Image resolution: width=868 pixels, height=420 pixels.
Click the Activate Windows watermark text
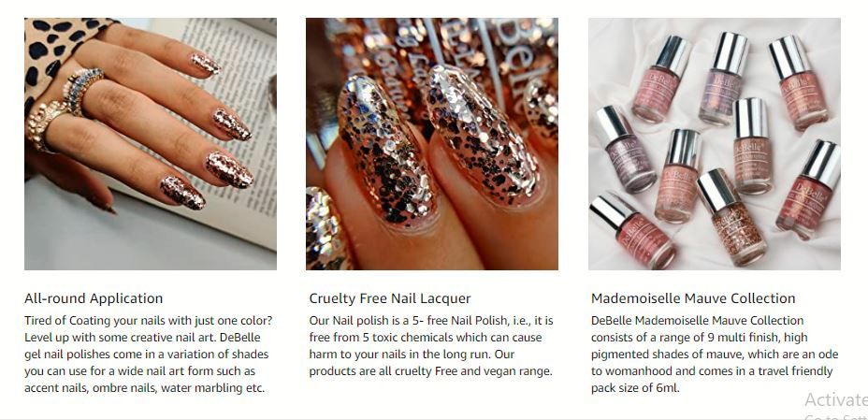[836, 399]
